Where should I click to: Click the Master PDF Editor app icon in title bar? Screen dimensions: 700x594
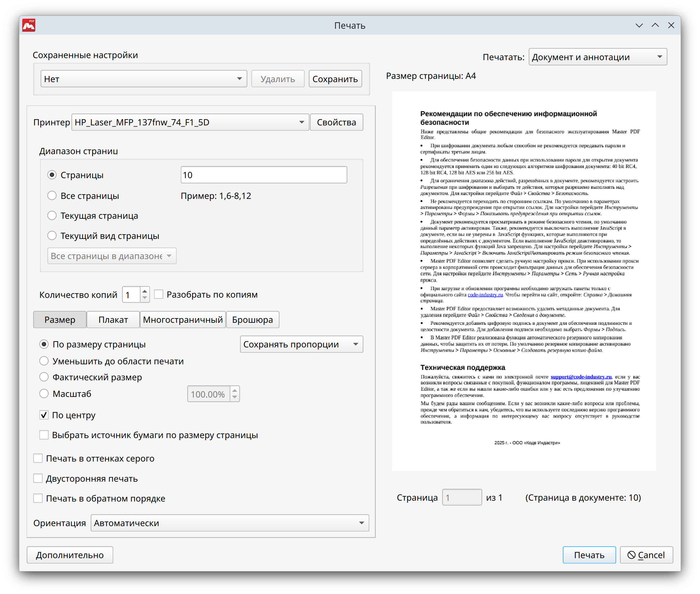pos(29,25)
